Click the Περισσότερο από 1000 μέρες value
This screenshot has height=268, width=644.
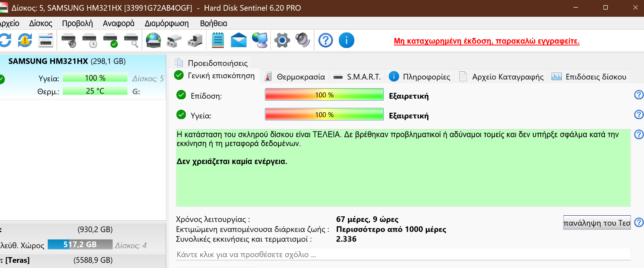point(391,229)
